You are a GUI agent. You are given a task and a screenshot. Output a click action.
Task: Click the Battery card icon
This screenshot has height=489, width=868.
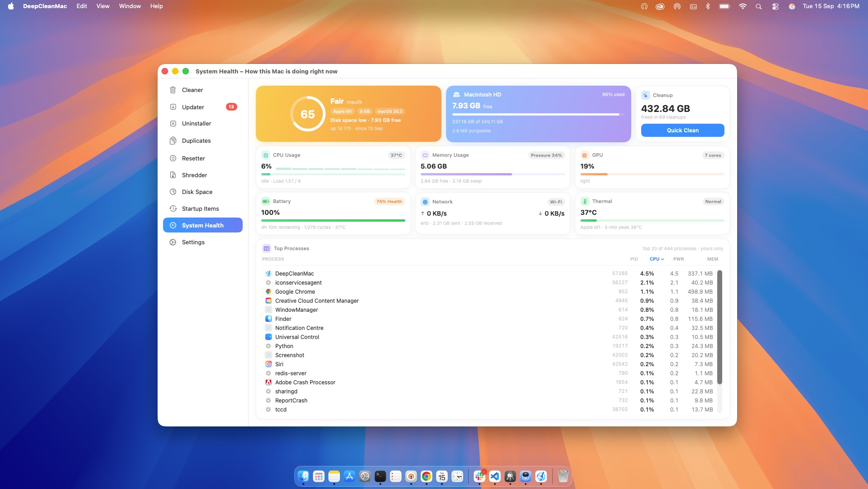[x=266, y=201]
